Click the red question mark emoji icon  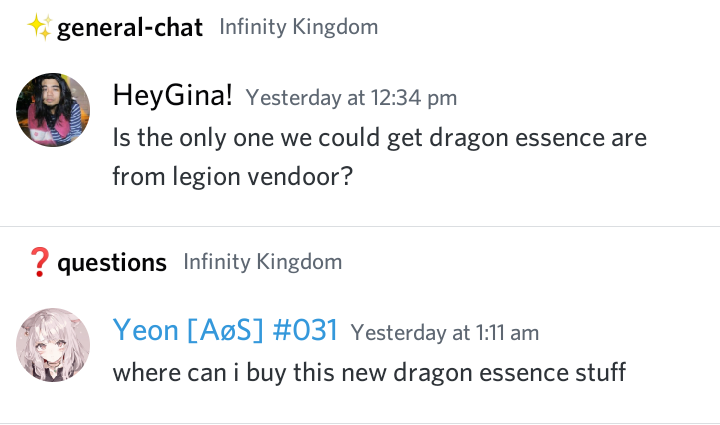click(x=40, y=263)
